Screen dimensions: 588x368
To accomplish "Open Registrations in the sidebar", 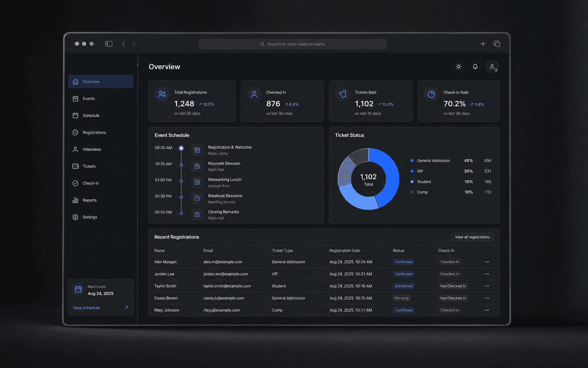I will tap(101, 132).
